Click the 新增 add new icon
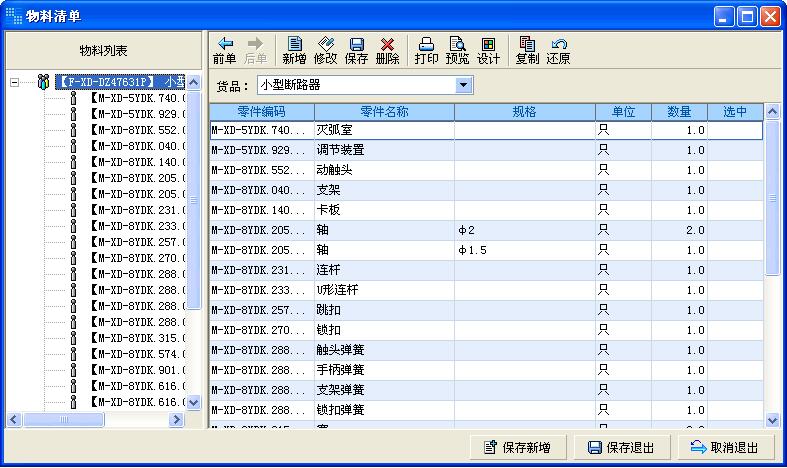 point(294,45)
